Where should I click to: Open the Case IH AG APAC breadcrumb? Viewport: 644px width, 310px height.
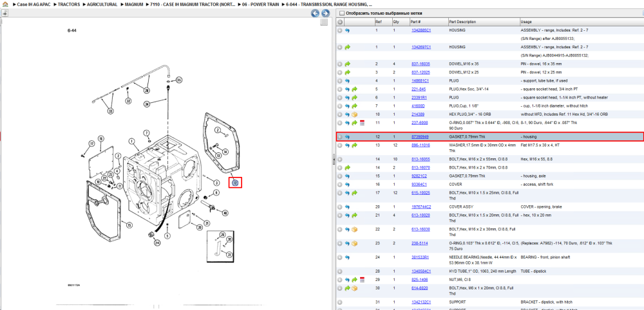[x=33, y=4]
